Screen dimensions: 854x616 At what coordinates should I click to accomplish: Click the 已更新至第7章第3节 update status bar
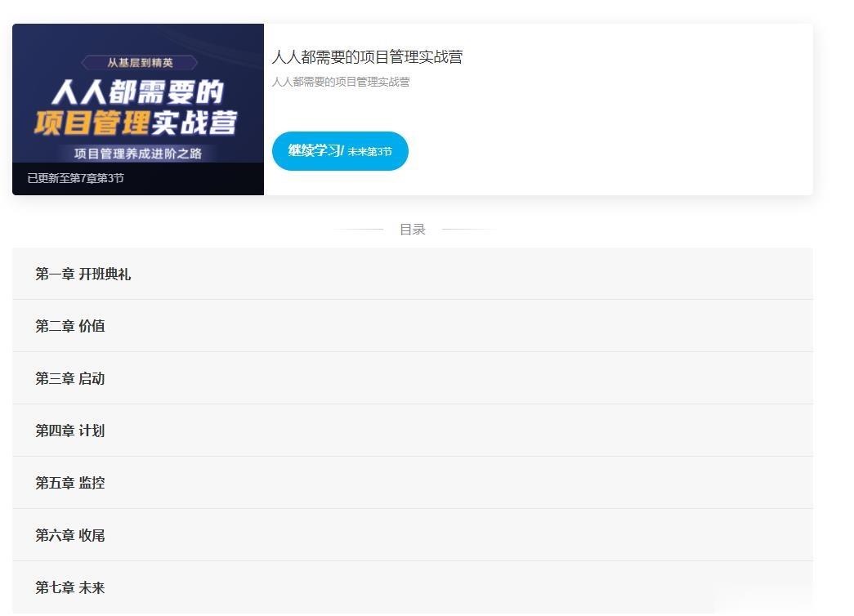point(138,179)
